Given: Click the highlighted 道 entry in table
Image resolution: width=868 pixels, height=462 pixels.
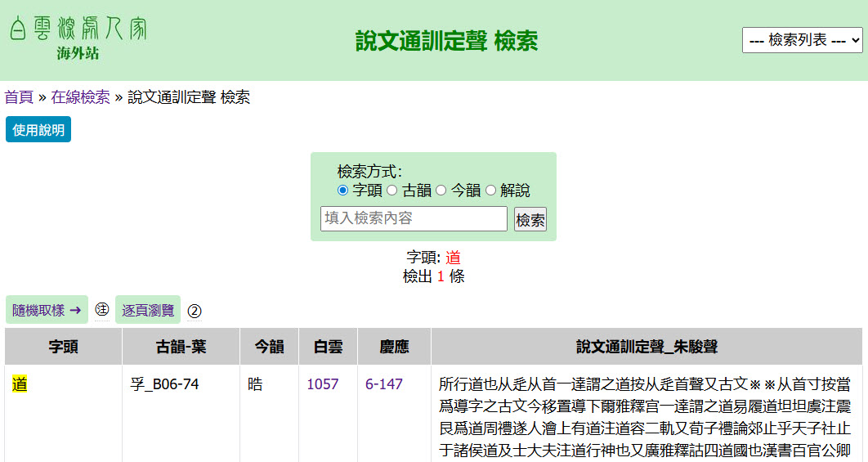Looking at the screenshot, I should pyautogui.click(x=20, y=384).
